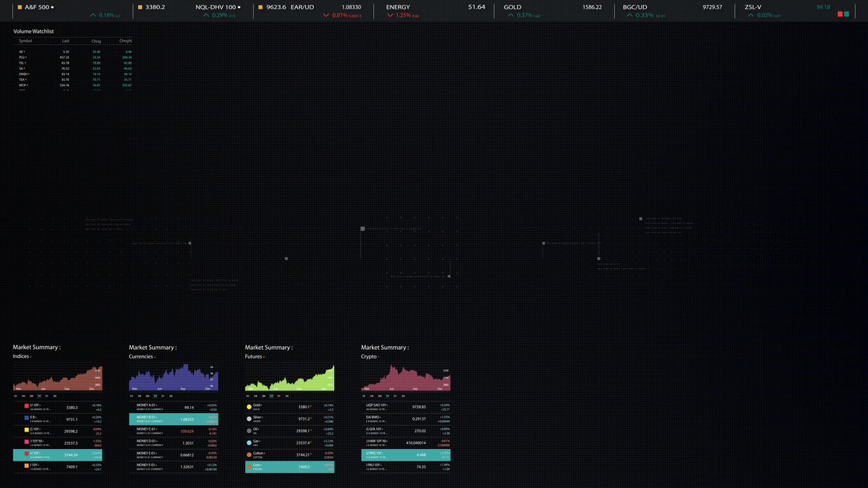Expand the Indices market summary dropdown
Image resolution: width=868 pixels, height=488 pixels.
click(x=32, y=357)
